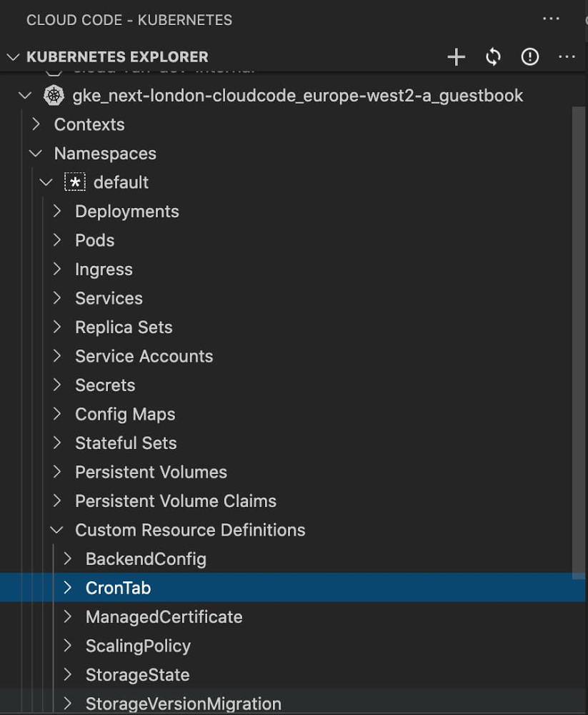Screen dimensions: 588x715
Task: Expand the Replica Sets chevron
Action: 57,327
